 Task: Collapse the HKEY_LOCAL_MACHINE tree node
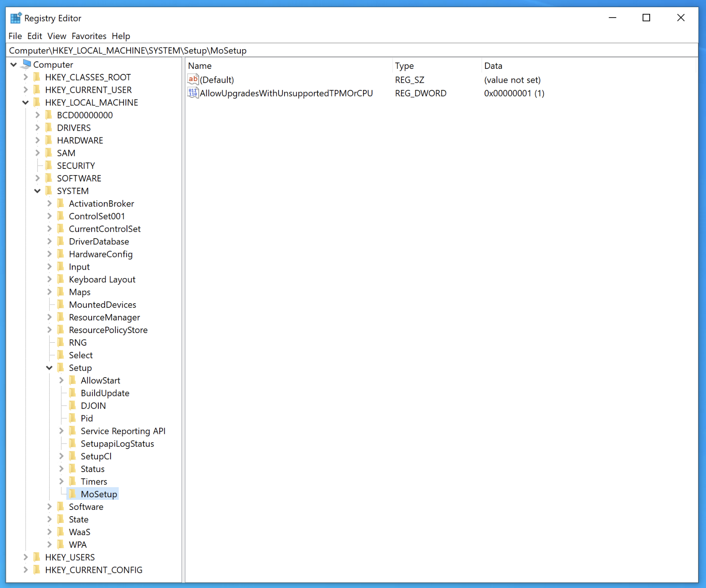(x=25, y=102)
